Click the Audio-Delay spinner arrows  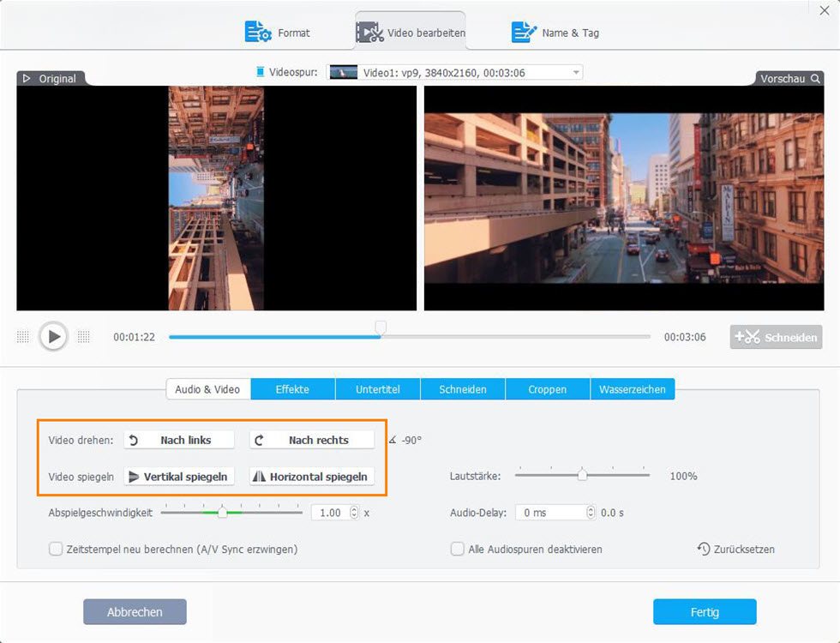tap(591, 513)
